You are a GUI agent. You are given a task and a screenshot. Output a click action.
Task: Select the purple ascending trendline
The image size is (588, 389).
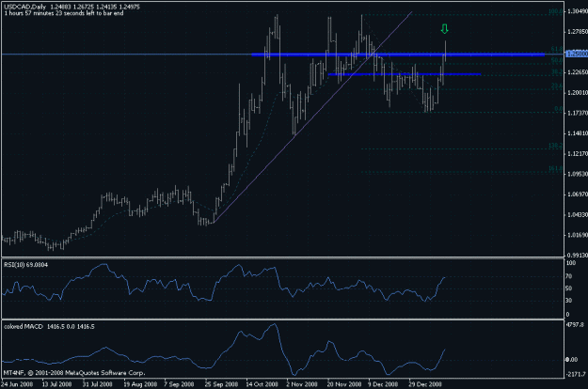click(x=312, y=117)
